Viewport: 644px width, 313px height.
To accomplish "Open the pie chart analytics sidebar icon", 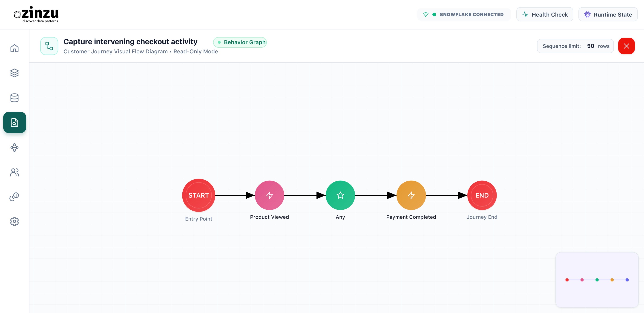I will (x=14, y=197).
